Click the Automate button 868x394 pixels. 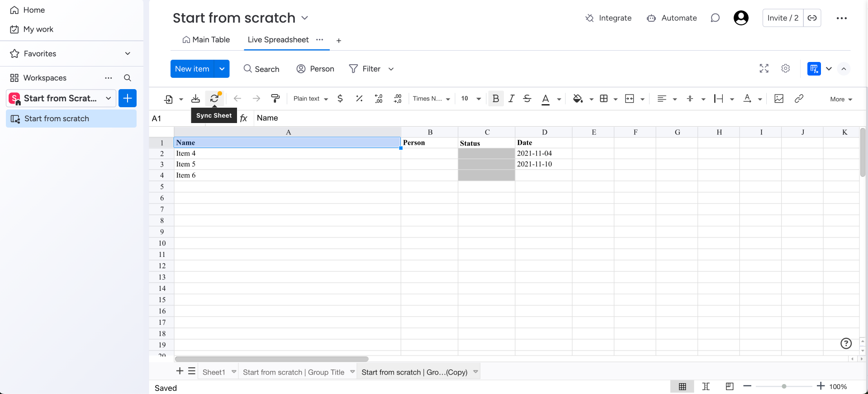[672, 18]
